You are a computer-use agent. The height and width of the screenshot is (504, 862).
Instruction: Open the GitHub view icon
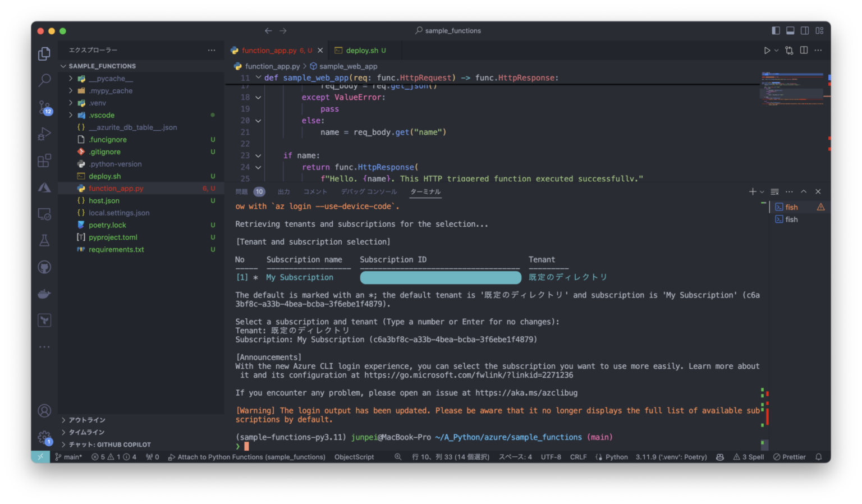(44, 267)
